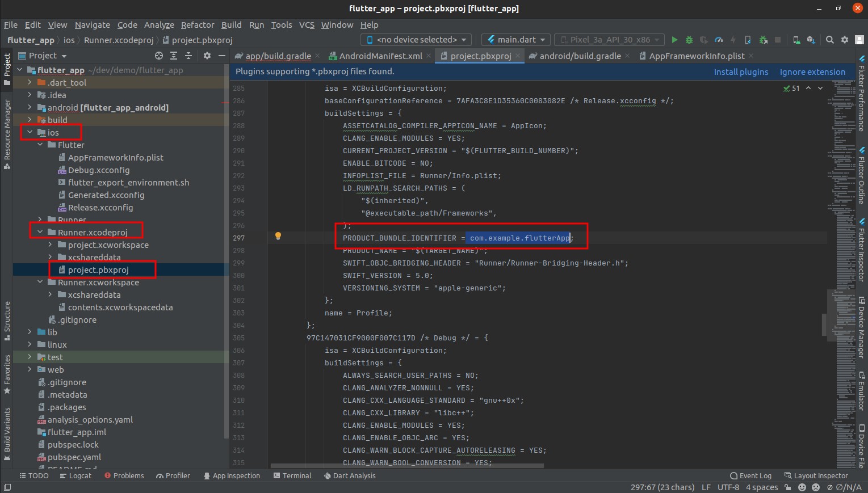Screen dimensions: 868x493
Task: Run main.dart with the green play icon
Action: 674,40
